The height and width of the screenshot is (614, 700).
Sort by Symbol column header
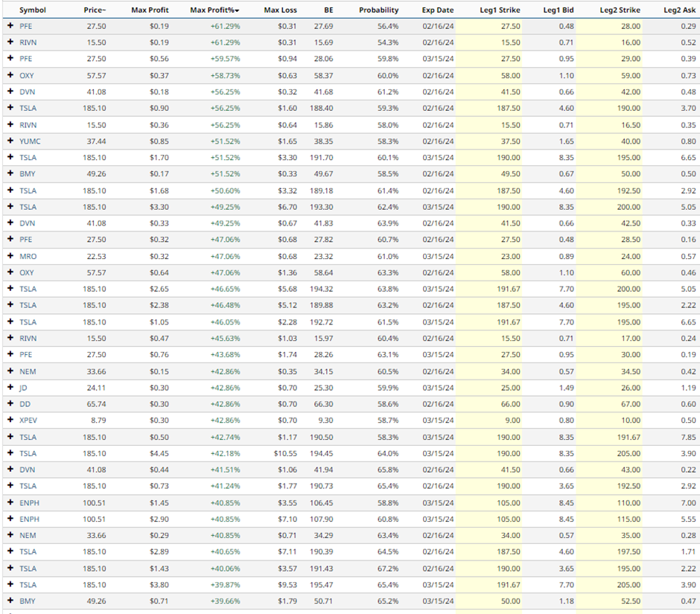click(33, 10)
